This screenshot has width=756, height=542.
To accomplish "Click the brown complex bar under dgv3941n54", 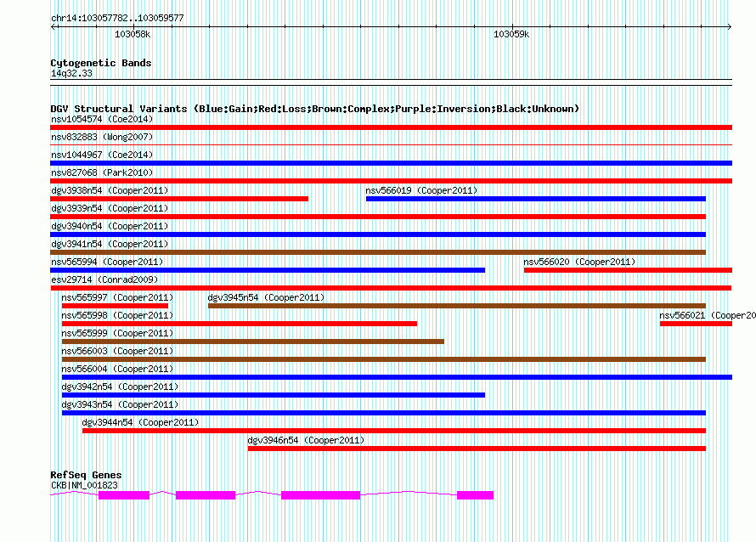I will coord(378,252).
